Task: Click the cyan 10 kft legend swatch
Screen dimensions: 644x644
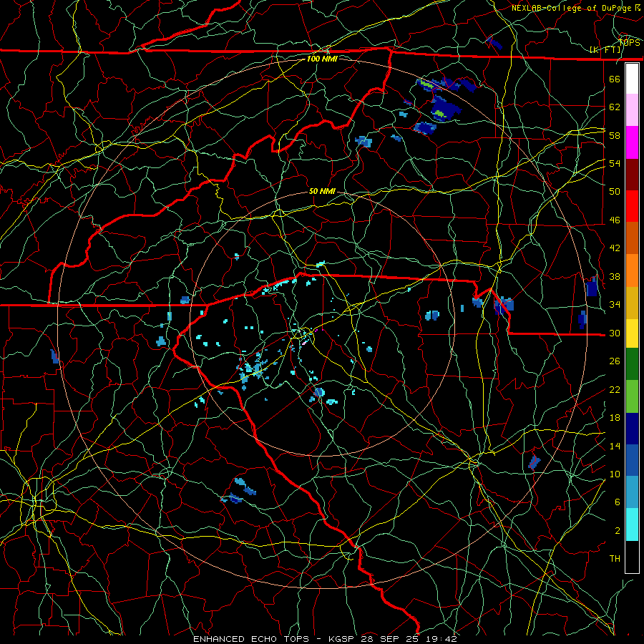Action: (632, 525)
